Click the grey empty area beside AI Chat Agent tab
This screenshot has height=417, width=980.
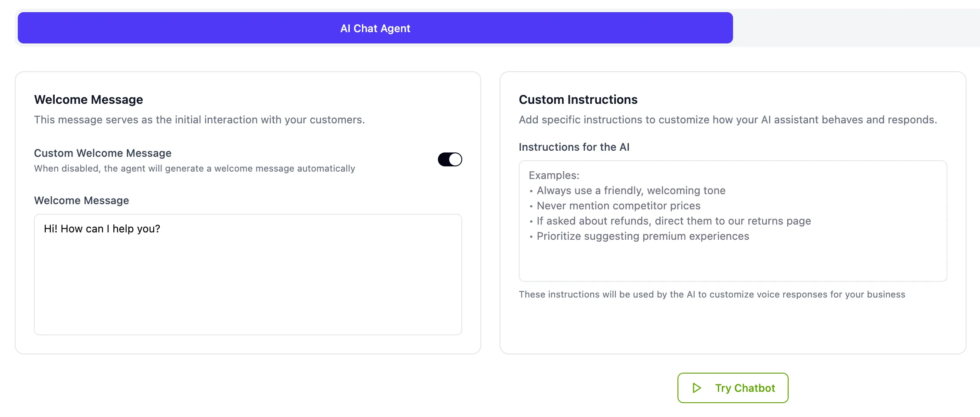[x=855, y=28]
